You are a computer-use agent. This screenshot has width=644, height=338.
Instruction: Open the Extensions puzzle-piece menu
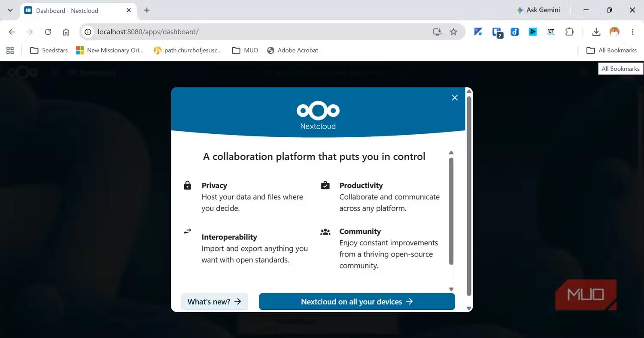coord(569,32)
